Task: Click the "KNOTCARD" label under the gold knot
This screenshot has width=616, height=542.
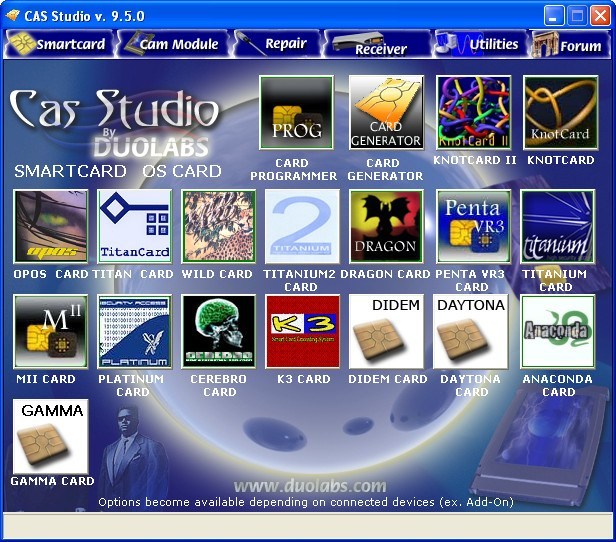Action: click(x=561, y=160)
